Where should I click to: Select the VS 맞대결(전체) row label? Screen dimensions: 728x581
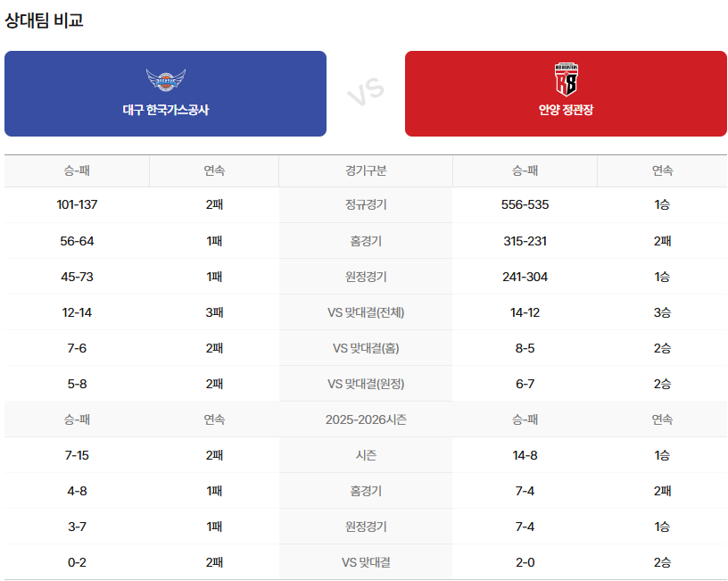[366, 312]
